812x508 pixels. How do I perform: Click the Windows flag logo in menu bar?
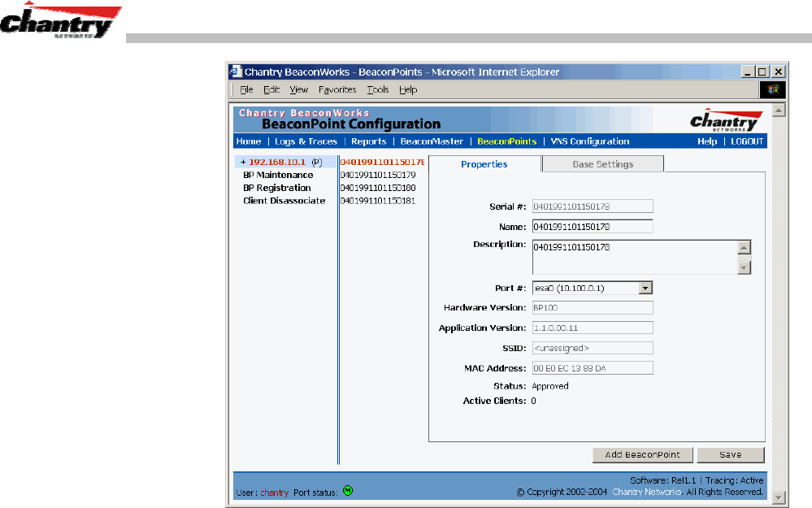click(x=773, y=89)
